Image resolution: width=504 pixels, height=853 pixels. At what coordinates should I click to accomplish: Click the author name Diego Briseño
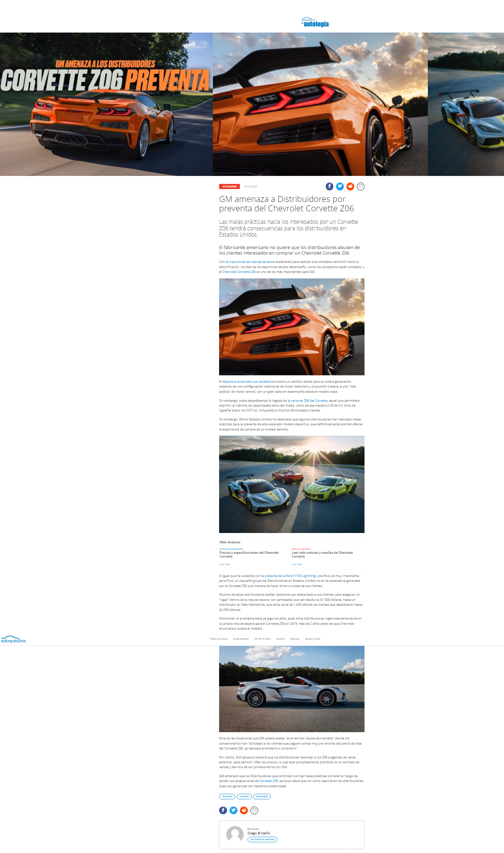point(259,833)
